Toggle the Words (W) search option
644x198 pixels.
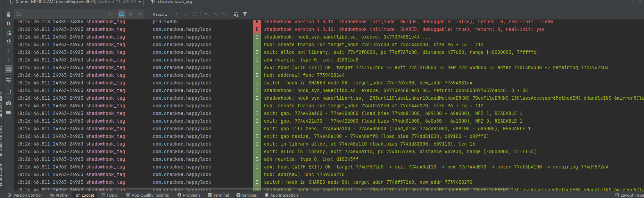tap(131, 14)
